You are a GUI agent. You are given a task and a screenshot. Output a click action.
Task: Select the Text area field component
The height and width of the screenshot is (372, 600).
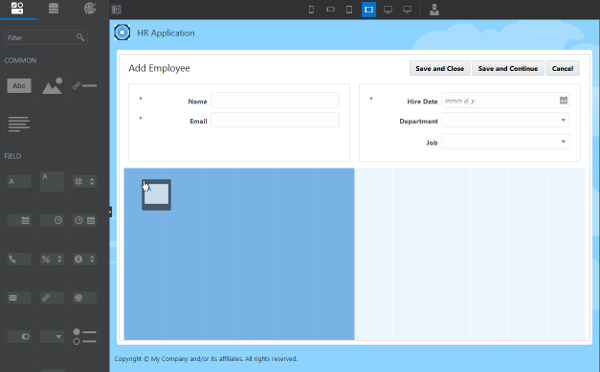[52, 181]
